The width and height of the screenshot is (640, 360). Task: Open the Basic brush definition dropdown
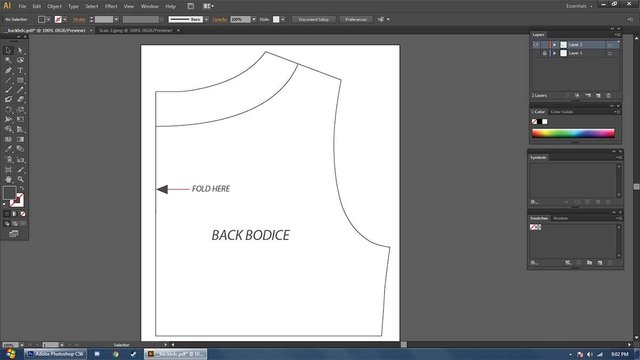pos(206,19)
